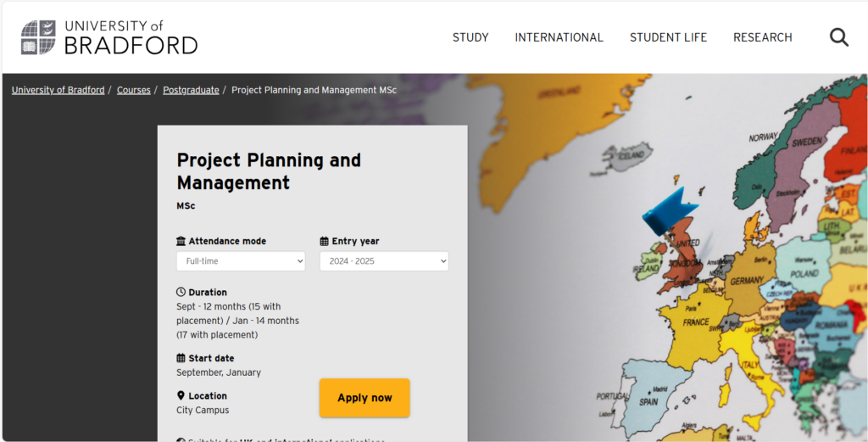The height and width of the screenshot is (442, 868).
Task: Follow the University of Bradford breadcrumb link
Action: (x=58, y=90)
